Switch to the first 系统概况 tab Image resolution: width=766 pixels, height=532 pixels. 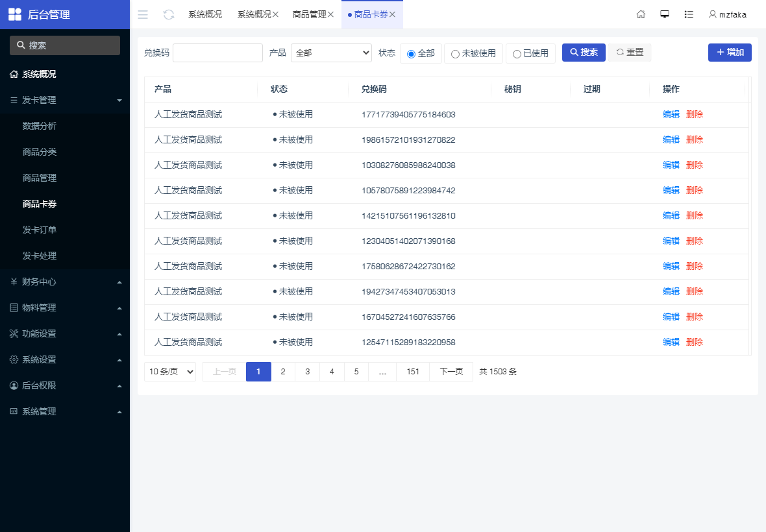click(x=205, y=15)
